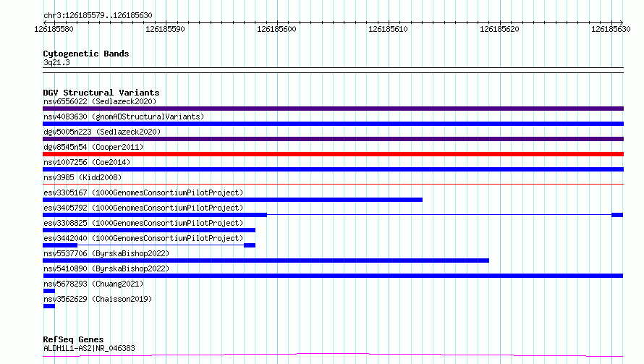Open gene ALDH1L1-AS2|NR_046383 label
The image size is (644, 364).
click(89, 348)
